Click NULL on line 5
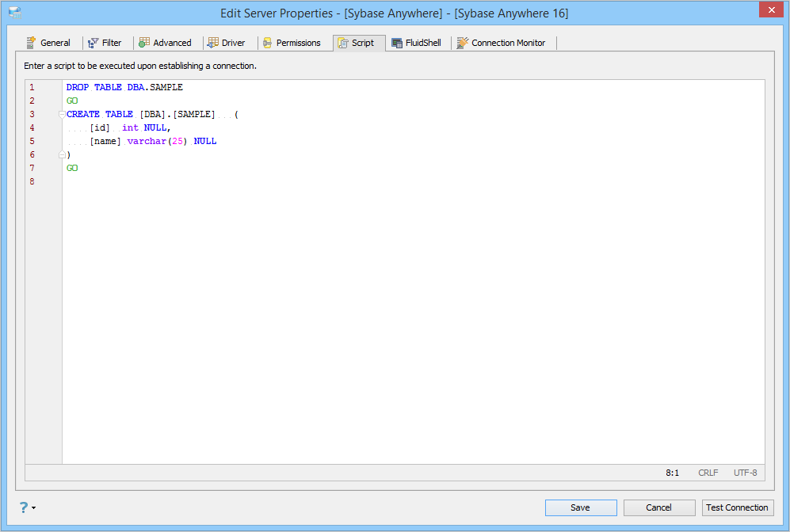This screenshot has width=790, height=532. point(205,142)
